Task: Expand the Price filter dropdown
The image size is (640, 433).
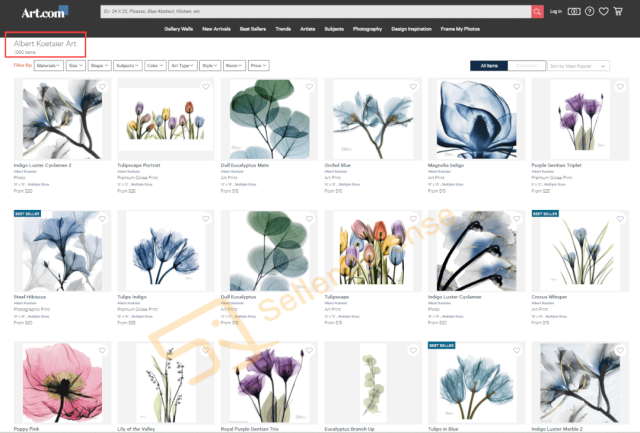Action: (258, 66)
